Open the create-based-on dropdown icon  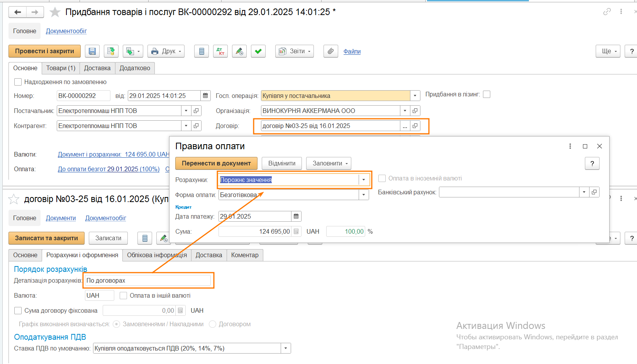[133, 51]
